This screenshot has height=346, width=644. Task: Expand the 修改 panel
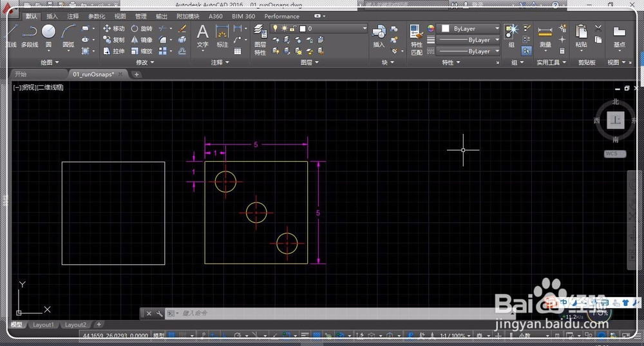click(x=145, y=62)
